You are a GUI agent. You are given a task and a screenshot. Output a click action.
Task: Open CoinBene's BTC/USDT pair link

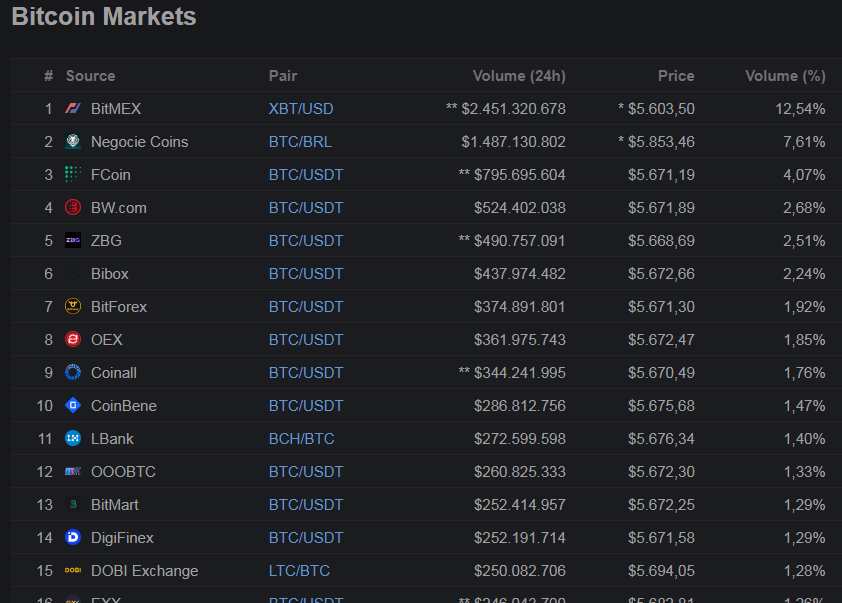pos(306,405)
